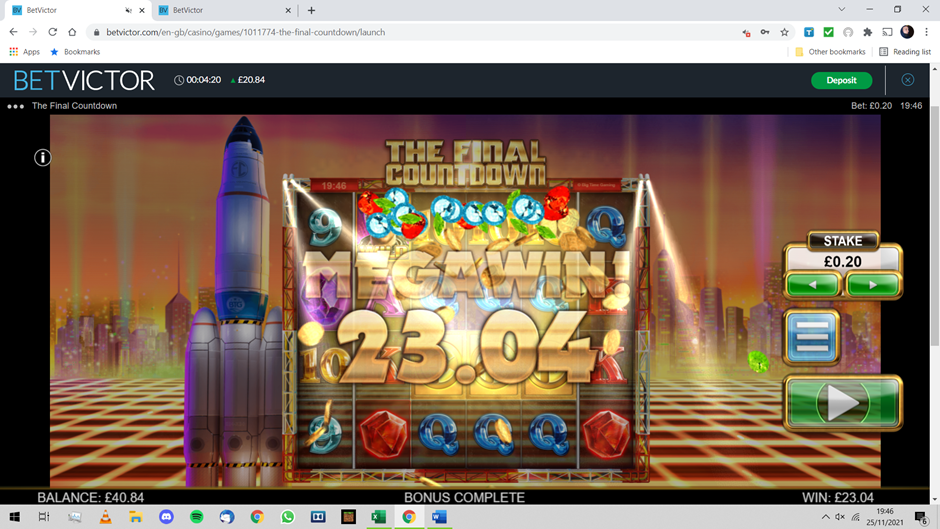Spin the reels with the green play button

842,403
